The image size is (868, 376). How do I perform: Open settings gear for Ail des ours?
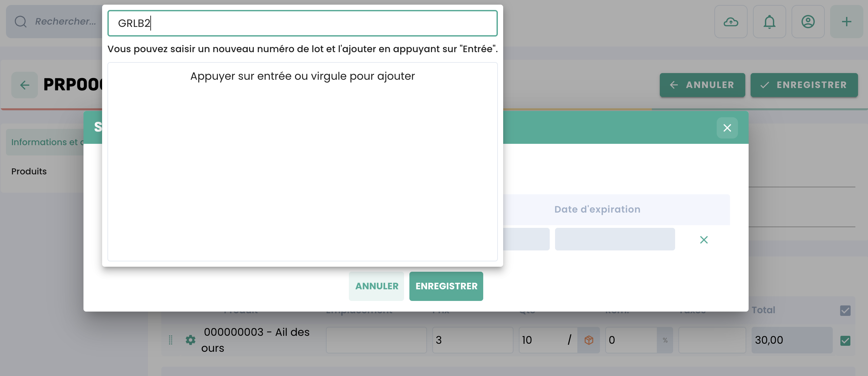(x=190, y=340)
